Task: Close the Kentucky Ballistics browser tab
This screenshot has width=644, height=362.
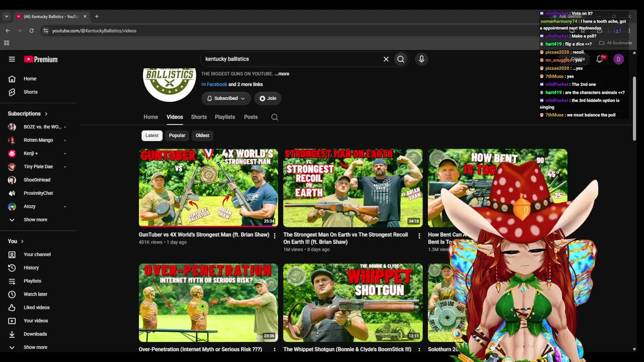Action: point(85,17)
